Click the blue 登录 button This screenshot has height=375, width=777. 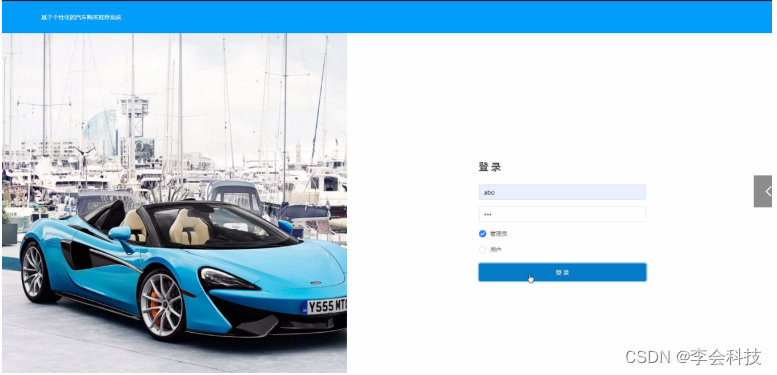pyautogui.click(x=562, y=272)
